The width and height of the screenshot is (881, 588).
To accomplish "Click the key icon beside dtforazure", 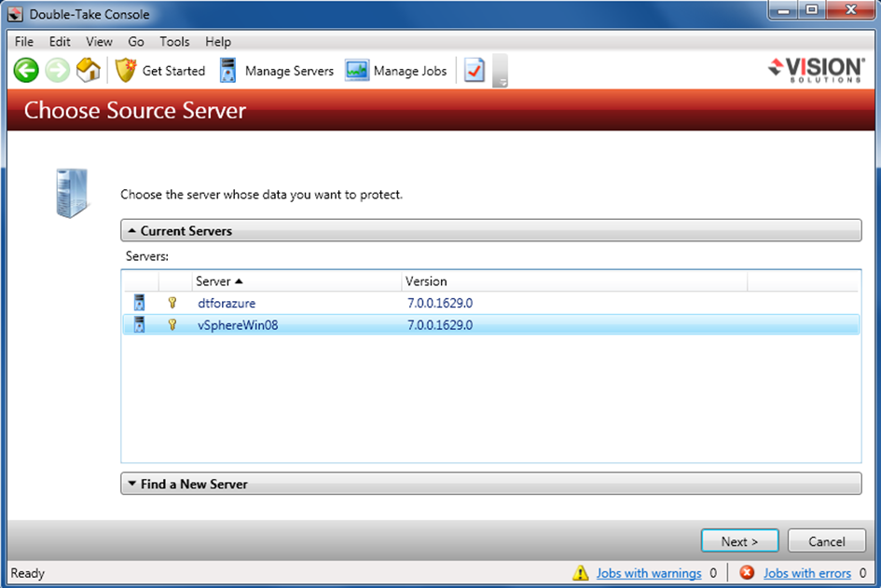I will 172,303.
